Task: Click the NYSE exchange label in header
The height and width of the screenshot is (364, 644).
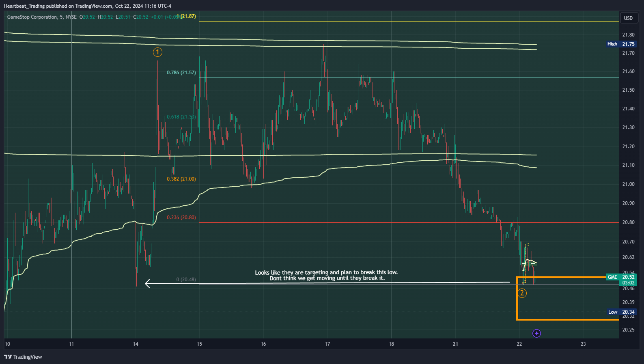Action: [71, 17]
